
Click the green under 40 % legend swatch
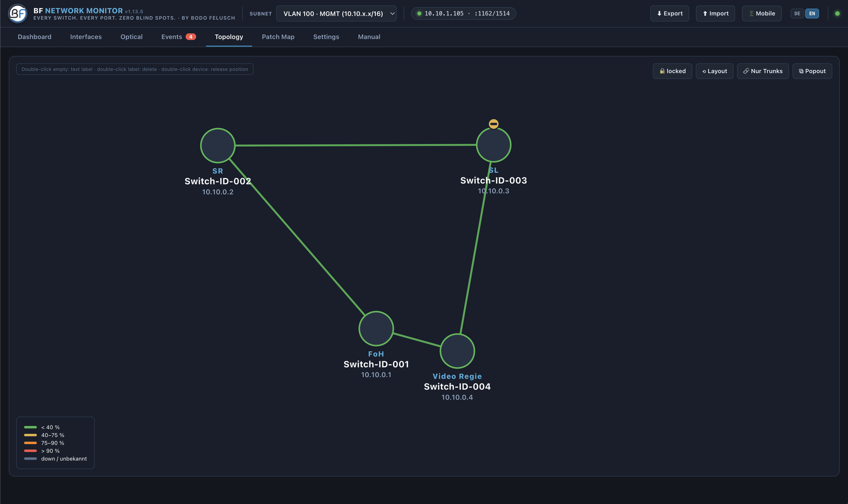[x=30, y=427]
